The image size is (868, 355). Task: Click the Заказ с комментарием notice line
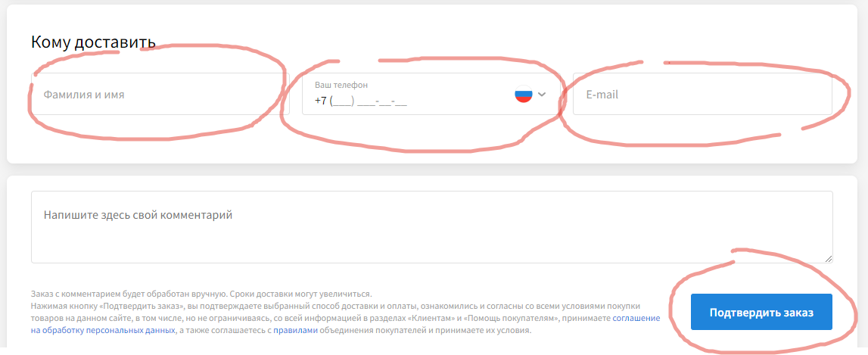click(x=201, y=294)
